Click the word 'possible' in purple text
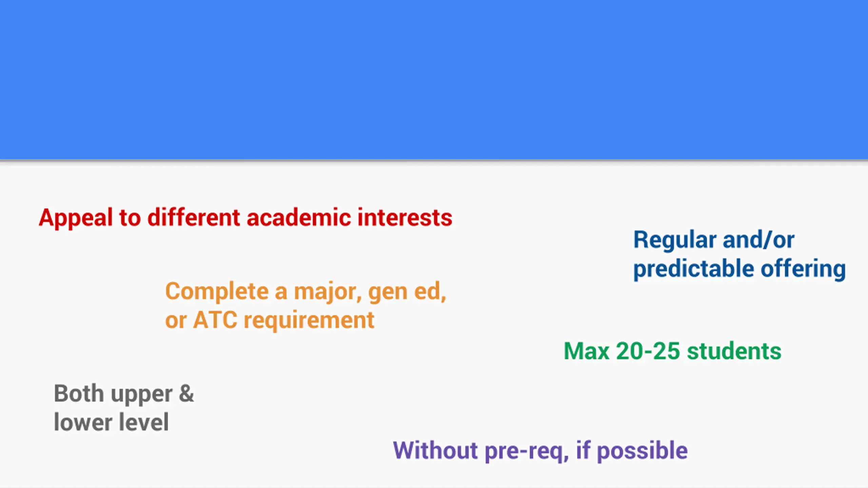The image size is (868, 488). click(642, 451)
